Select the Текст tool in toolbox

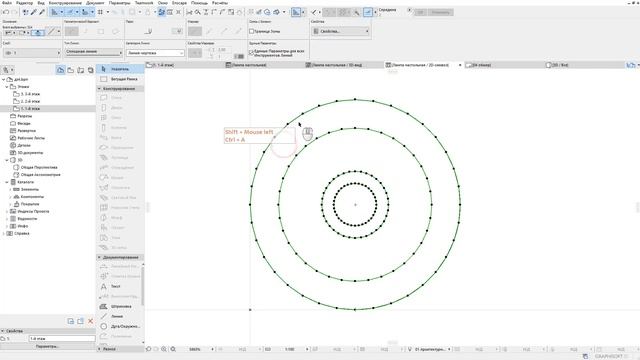120,287
